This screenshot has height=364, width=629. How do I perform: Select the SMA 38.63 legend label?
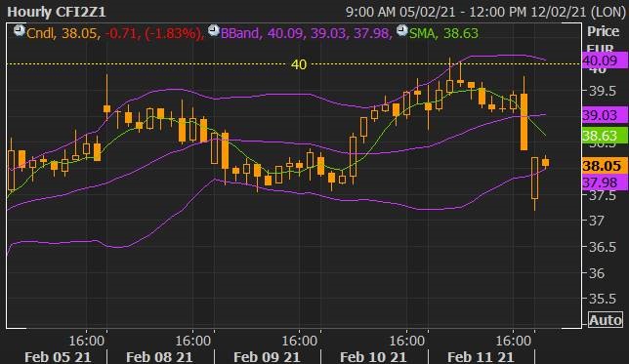(x=443, y=33)
